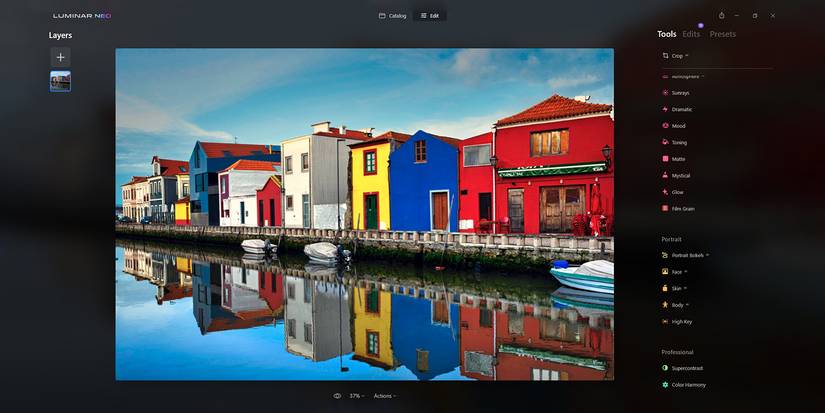This screenshot has width=825, height=413.
Task: Toggle the before/after eye preview
Action: point(337,396)
